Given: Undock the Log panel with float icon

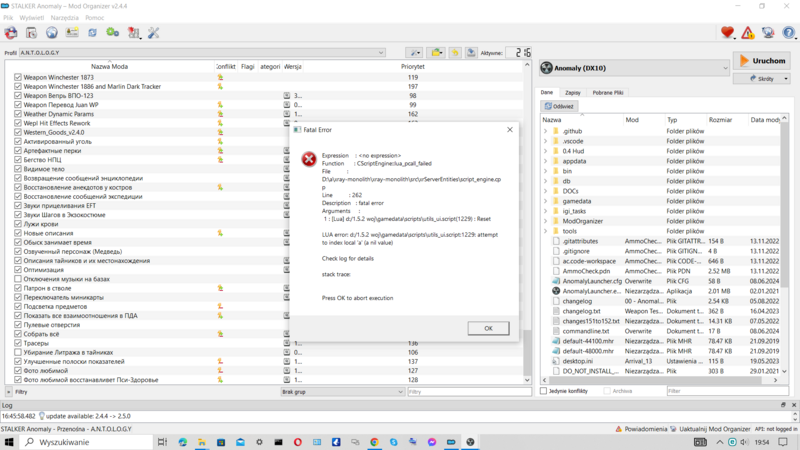Looking at the screenshot, I should pyautogui.click(x=783, y=405).
